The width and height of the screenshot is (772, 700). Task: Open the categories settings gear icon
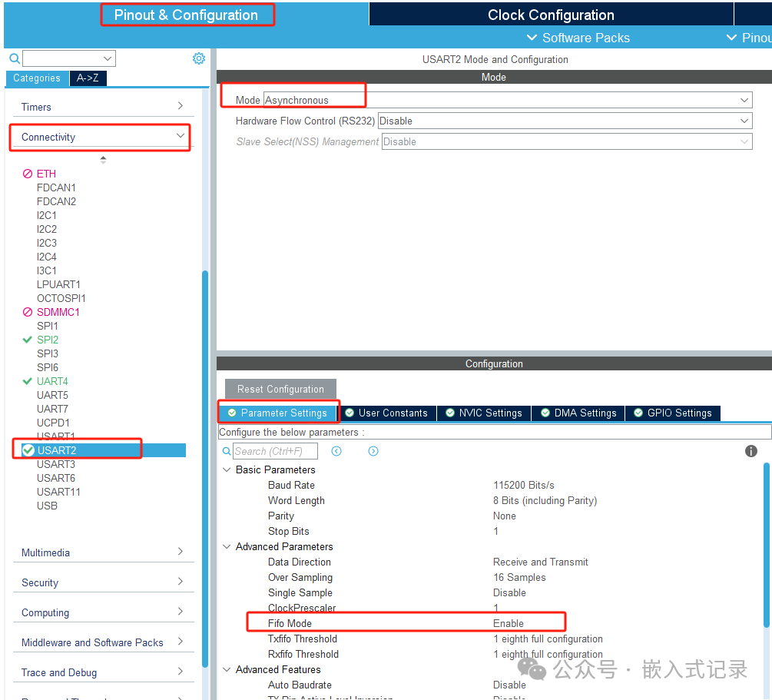(198, 58)
